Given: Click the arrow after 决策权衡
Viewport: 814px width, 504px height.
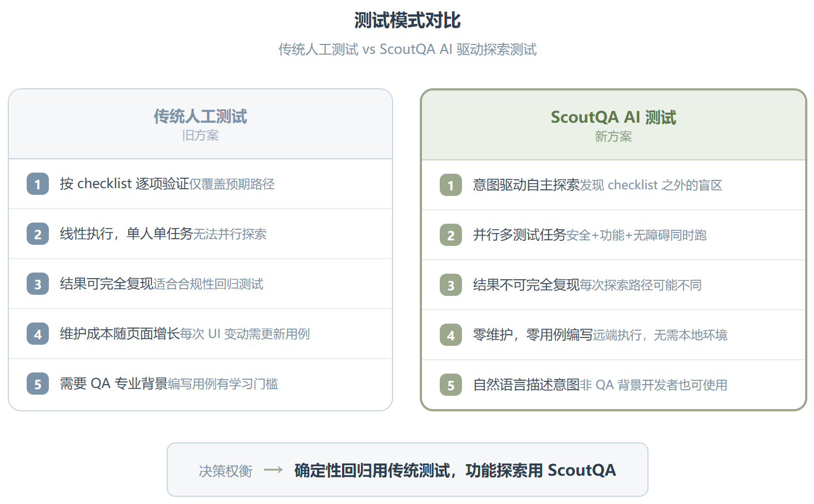Looking at the screenshot, I should [273, 470].
